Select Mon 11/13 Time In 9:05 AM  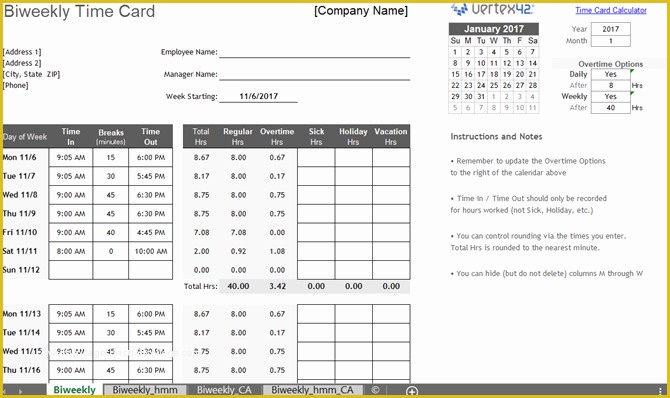(71, 314)
